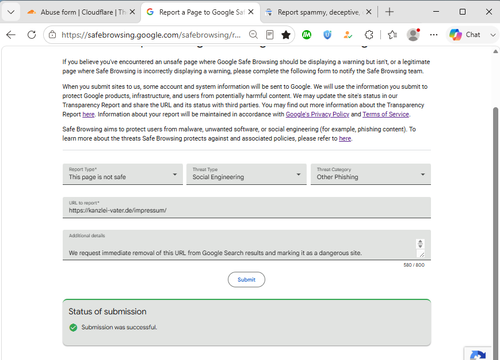Toggle the favorites star for this page

click(286, 35)
